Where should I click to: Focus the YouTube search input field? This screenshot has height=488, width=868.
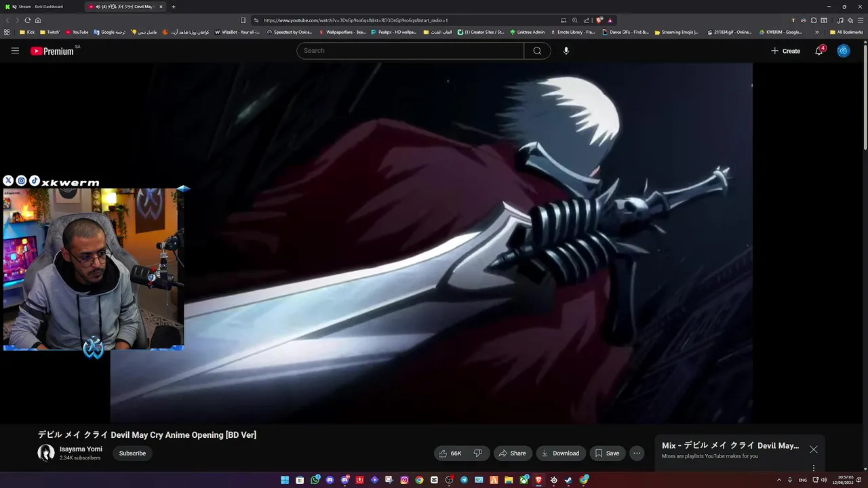click(410, 51)
